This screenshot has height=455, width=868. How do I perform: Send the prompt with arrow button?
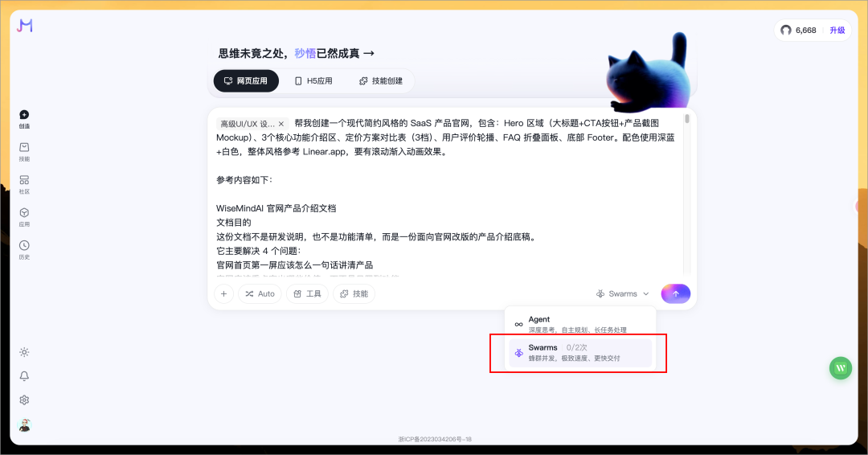pyautogui.click(x=675, y=293)
